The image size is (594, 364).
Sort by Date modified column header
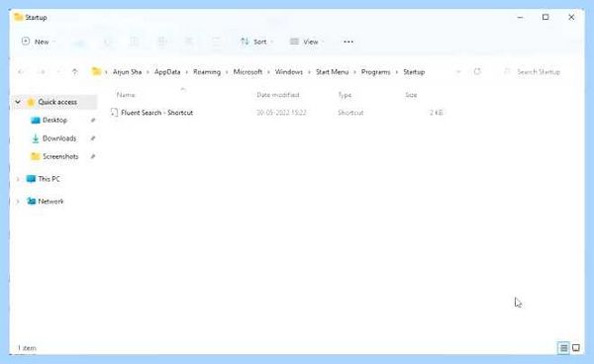point(278,95)
